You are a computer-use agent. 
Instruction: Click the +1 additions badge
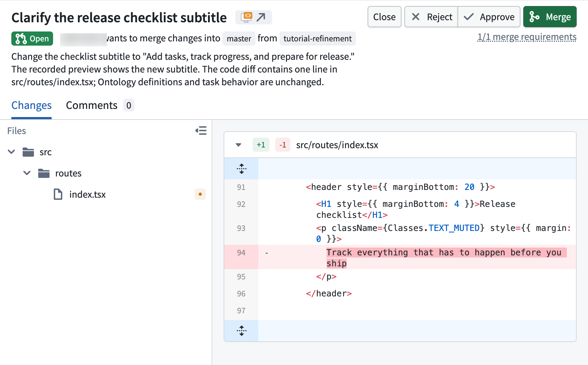tap(261, 145)
